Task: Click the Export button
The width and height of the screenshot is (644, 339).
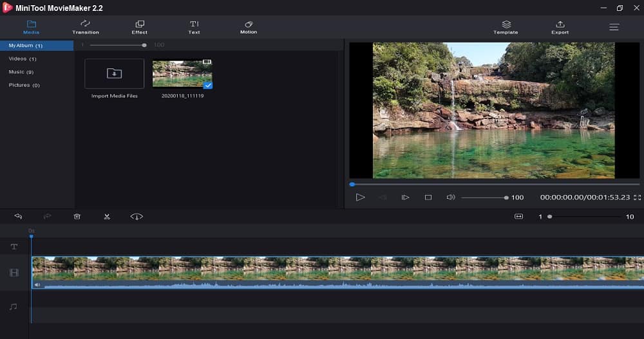Action: (x=560, y=27)
